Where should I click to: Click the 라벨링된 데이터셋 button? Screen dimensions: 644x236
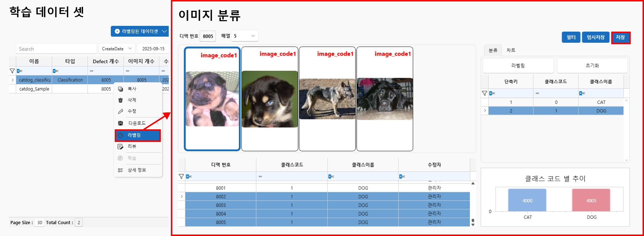click(140, 32)
